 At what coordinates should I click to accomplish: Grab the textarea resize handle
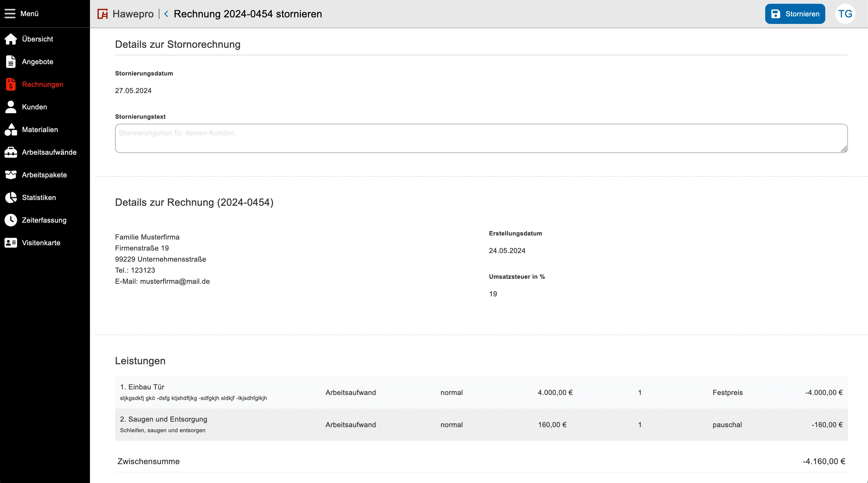(844, 149)
